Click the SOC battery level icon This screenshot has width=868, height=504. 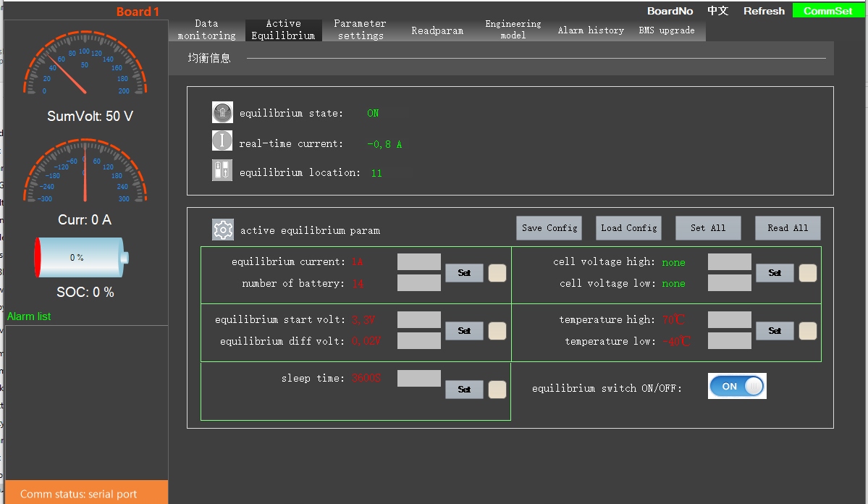tap(81, 257)
